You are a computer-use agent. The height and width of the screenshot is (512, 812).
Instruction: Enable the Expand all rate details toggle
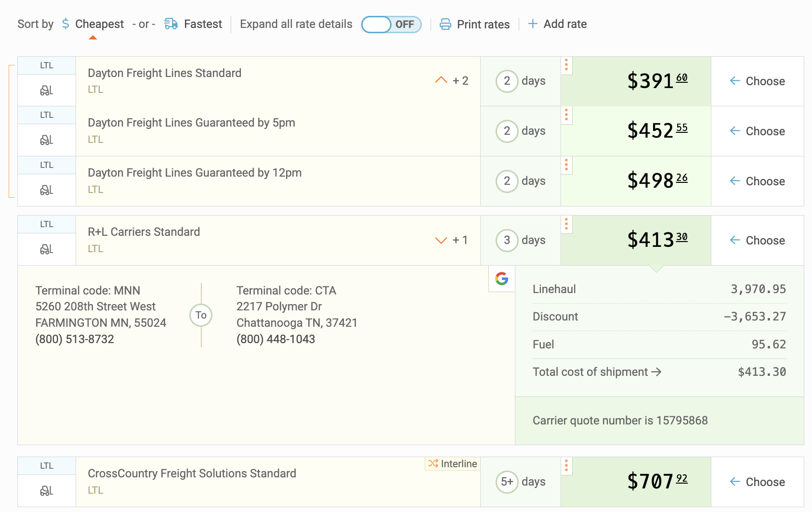coord(391,24)
